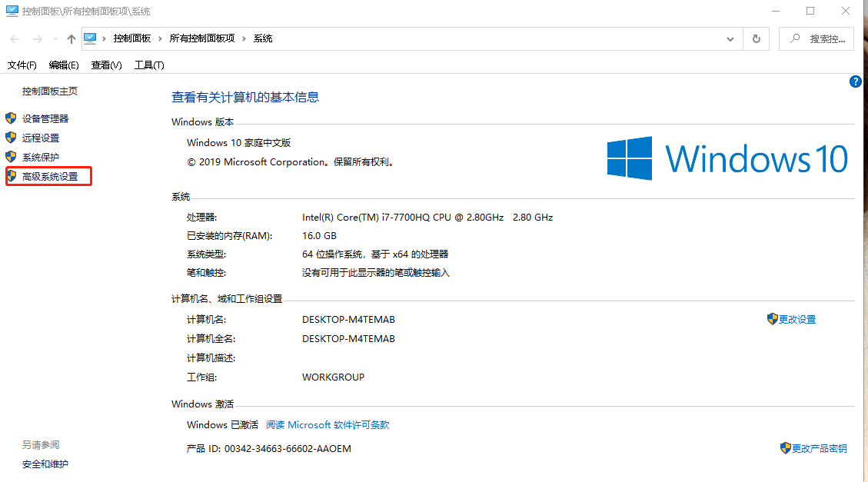Go back with the left arrow button
868x482 pixels.
pyautogui.click(x=15, y=38)
